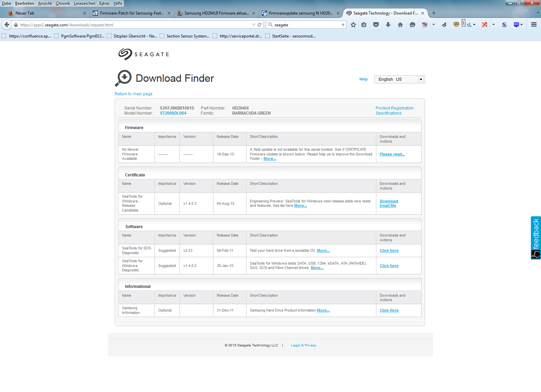Close the Seagate Technology Download tab
This screenshot has height=392, width=541.
(x=423, y=13)
